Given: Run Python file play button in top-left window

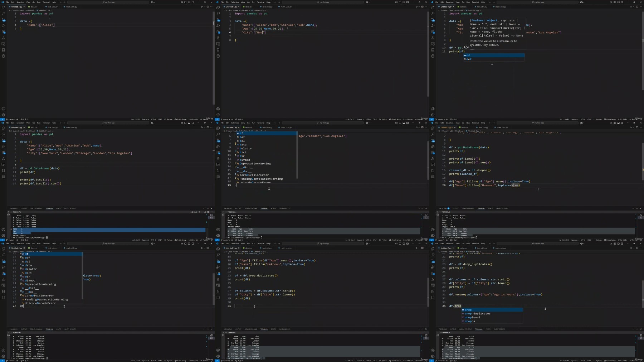Looking at the screenshot, I should point(201,6).
